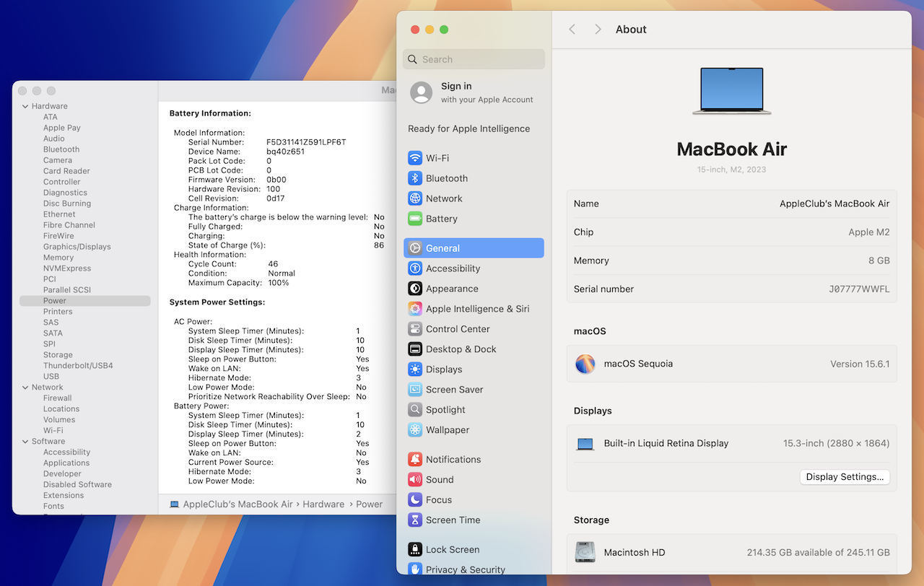924x586 pixels.
Task: Click the macOS Sequoia icon
Action: point(585,364)
